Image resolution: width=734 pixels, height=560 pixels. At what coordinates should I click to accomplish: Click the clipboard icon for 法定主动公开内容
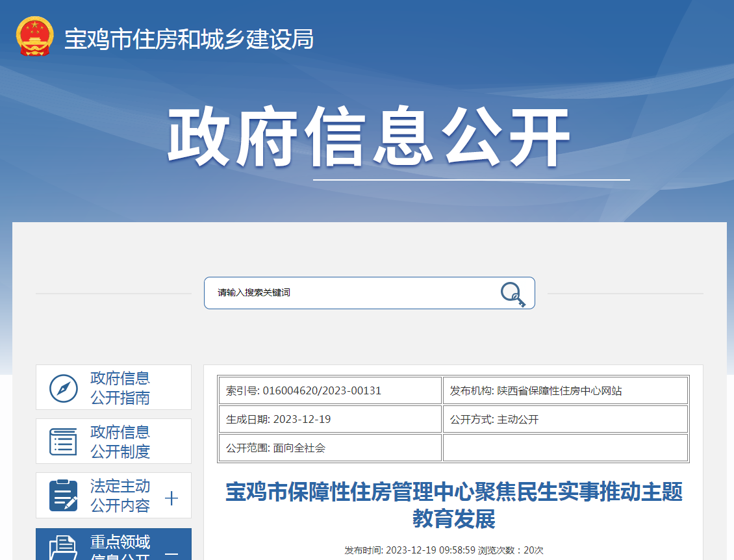coord(64,496)
